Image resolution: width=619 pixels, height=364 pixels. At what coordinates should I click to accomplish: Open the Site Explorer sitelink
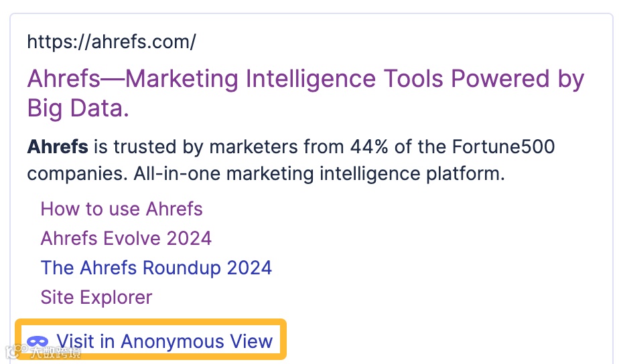(x=96, y=297)
